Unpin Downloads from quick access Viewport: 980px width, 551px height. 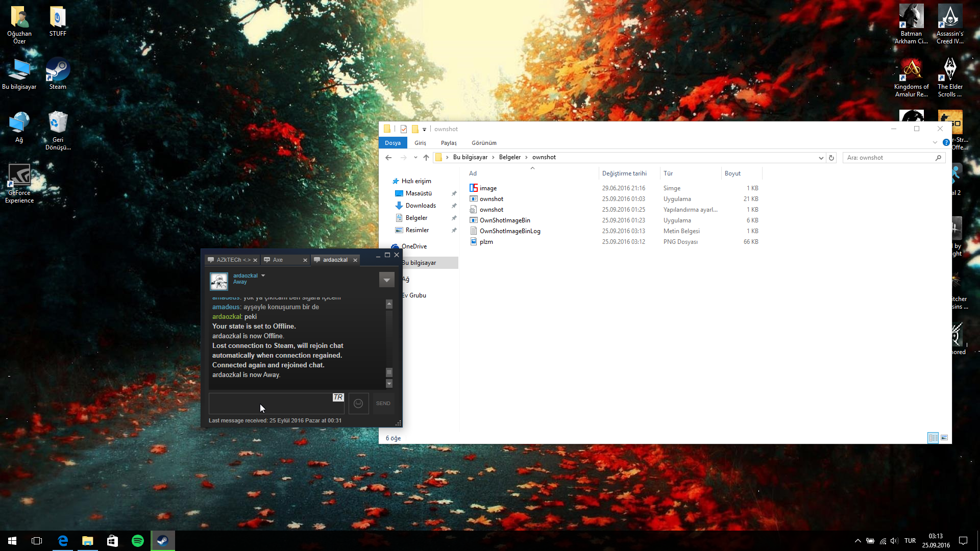(454, 206)
